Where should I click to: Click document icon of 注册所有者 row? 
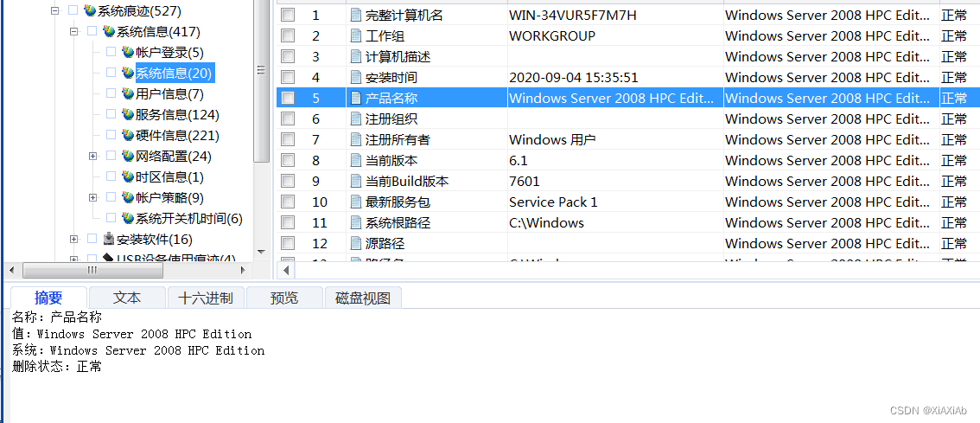pyautogui.click(x=356, y=139)
